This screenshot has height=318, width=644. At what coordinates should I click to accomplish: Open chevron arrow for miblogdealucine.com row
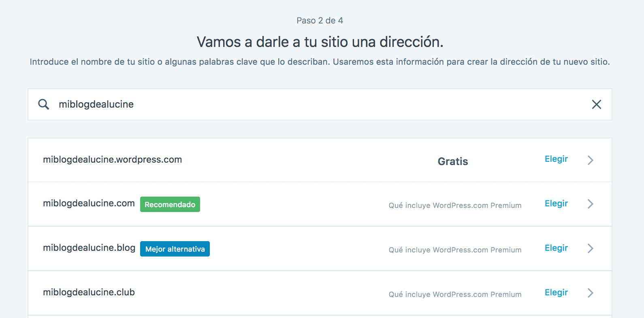pyautogui.click(x=591, y=204)
